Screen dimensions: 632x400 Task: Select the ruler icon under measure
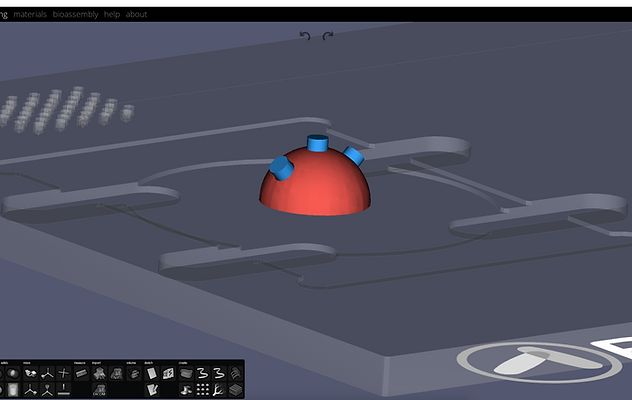point(80,373)
